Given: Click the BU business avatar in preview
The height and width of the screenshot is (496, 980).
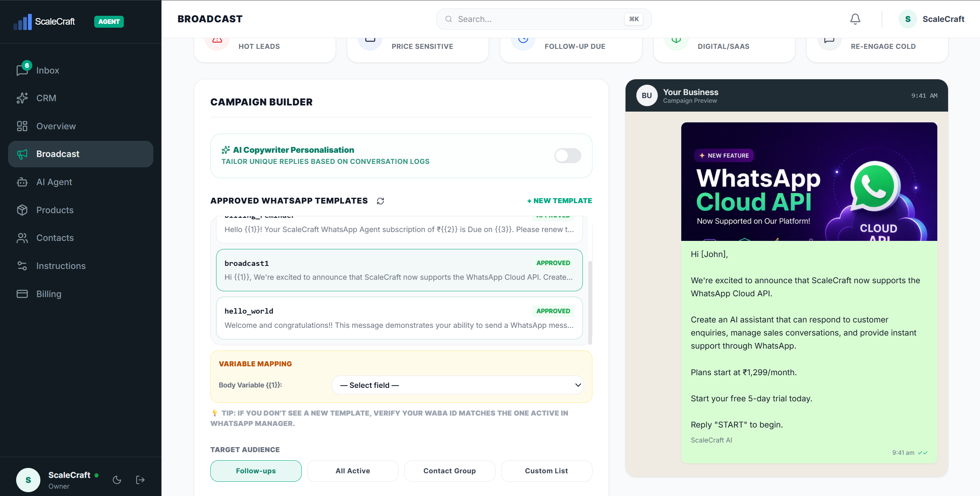Looking at the screenshot, I should click(647, 95).
